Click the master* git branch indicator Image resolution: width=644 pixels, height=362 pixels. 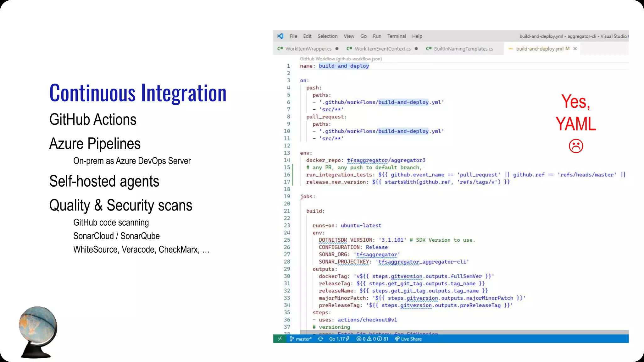[301, 339]
